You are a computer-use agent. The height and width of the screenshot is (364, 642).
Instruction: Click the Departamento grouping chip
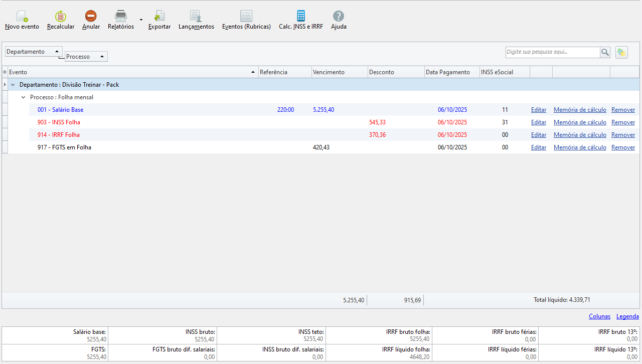tap(33, 52)
